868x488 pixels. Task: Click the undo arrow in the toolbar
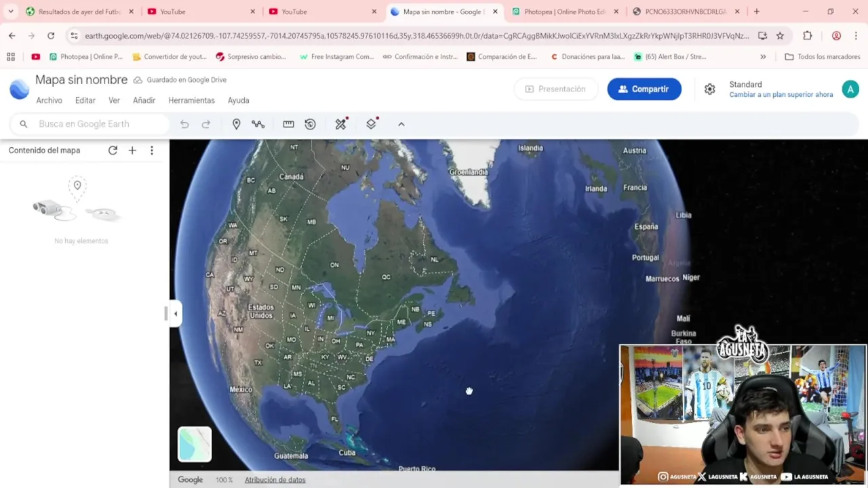point(184,124)
